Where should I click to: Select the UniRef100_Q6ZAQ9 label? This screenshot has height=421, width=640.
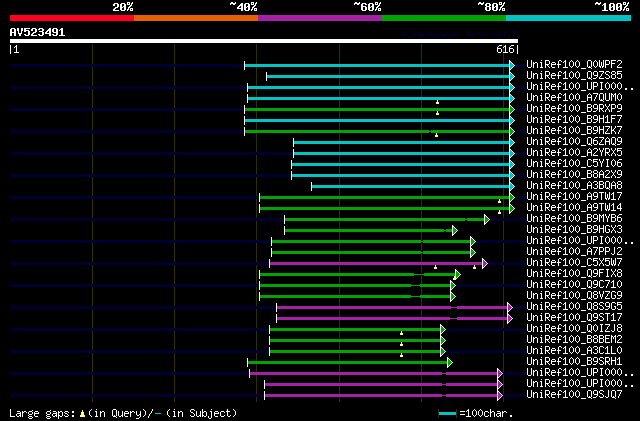tap(574, 142)
